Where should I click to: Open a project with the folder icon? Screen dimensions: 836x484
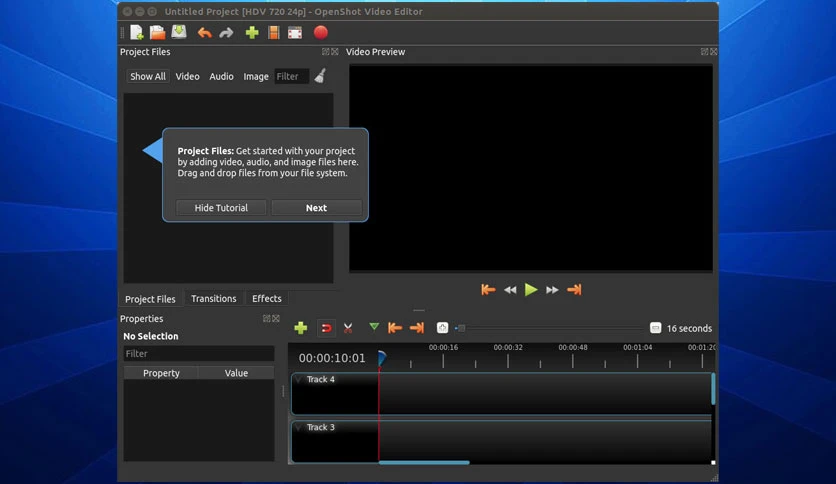pyautogui.click(x=157, y=33)
